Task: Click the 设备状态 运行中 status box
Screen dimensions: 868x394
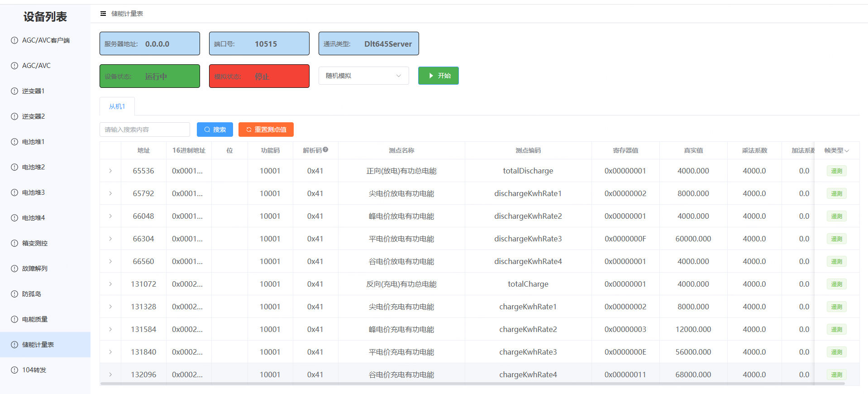Action: [x=150, y=76]
